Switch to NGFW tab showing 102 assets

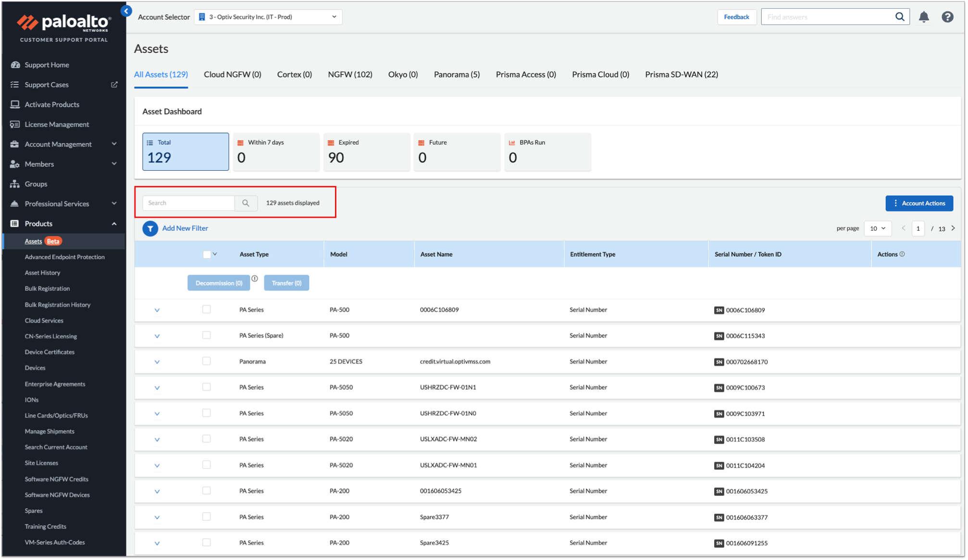350,74
